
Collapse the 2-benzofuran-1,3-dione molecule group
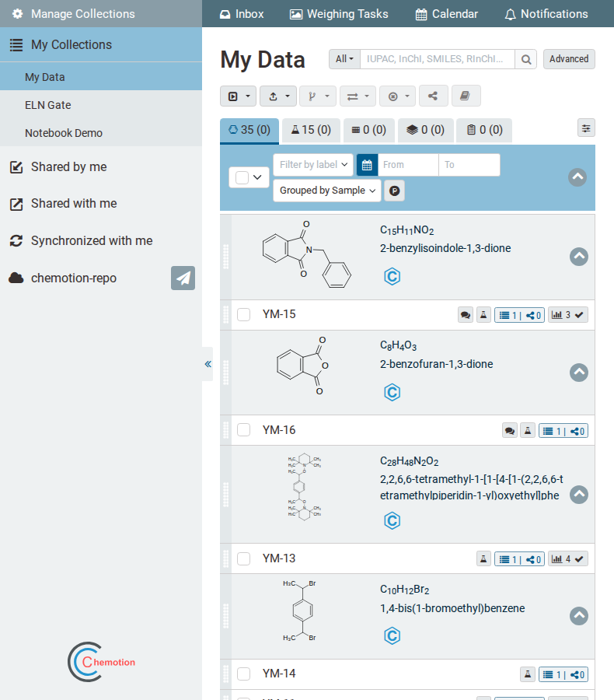[579, 373]
